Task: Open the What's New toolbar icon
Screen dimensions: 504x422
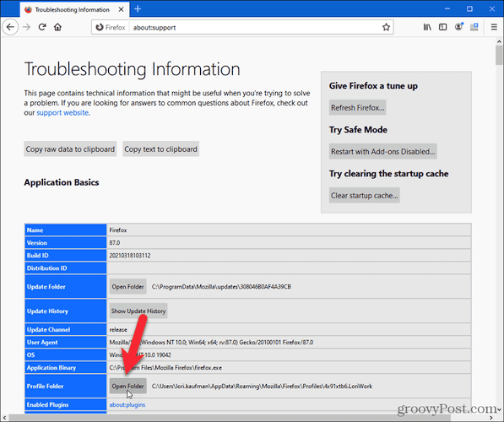Action: [x=474, y=27]
